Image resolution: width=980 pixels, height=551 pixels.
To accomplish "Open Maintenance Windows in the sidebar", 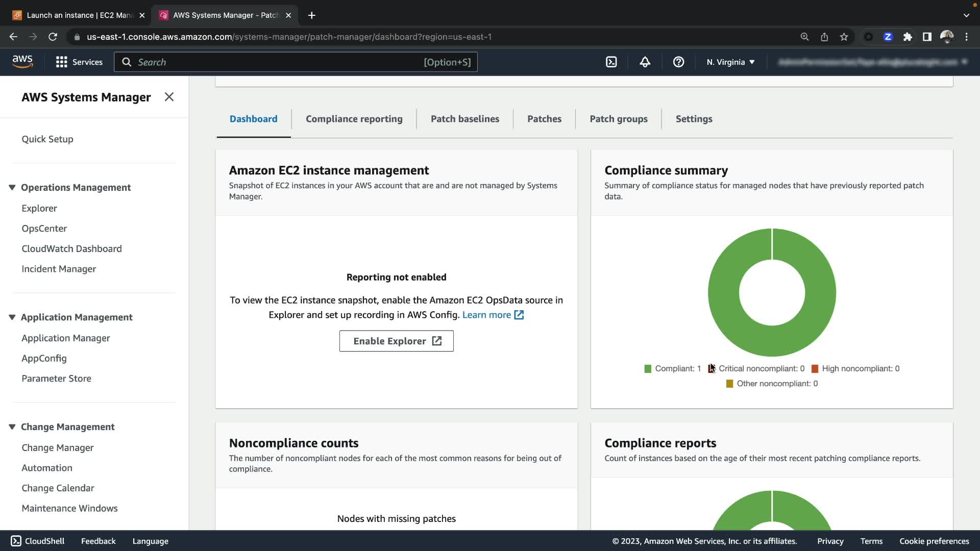I will click(x=69, y=508).
